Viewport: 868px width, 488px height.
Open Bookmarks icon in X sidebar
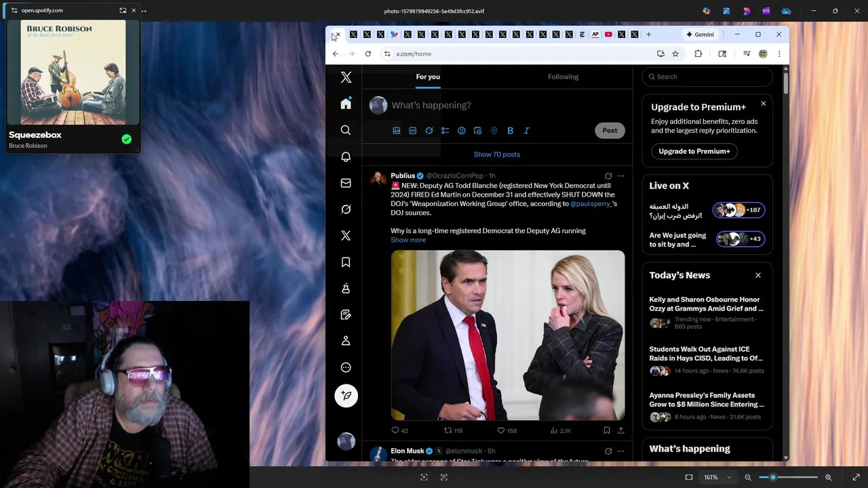(346, 262)
